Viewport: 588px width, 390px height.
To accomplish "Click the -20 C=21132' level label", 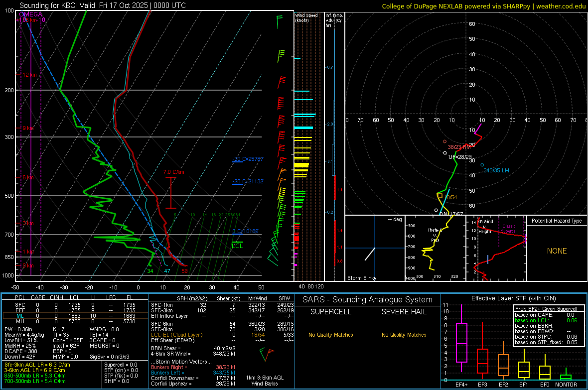I will pyautogui.click(x=248, y=181).
